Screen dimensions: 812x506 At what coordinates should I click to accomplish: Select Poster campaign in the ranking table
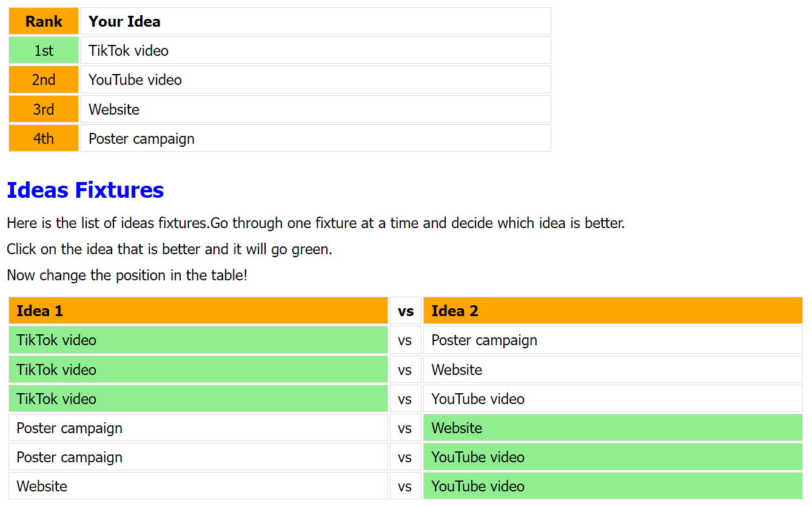pyautogui.click(x=315, y=138)
